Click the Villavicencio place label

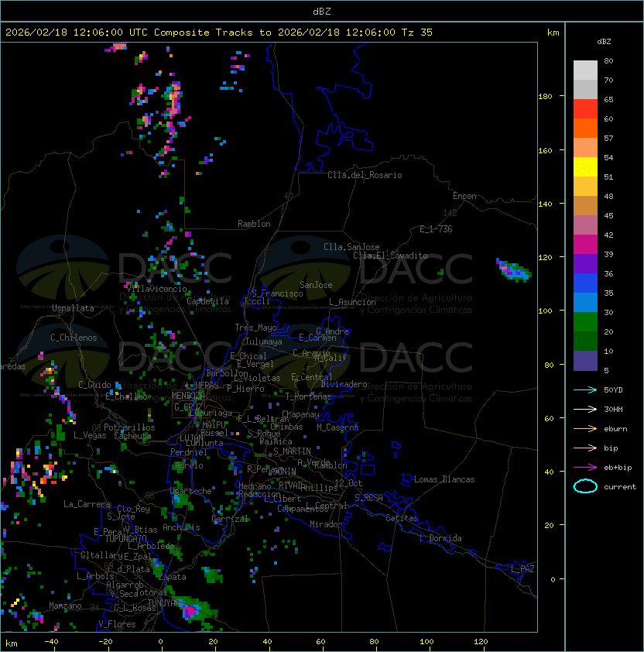click(x=156, y=289)
